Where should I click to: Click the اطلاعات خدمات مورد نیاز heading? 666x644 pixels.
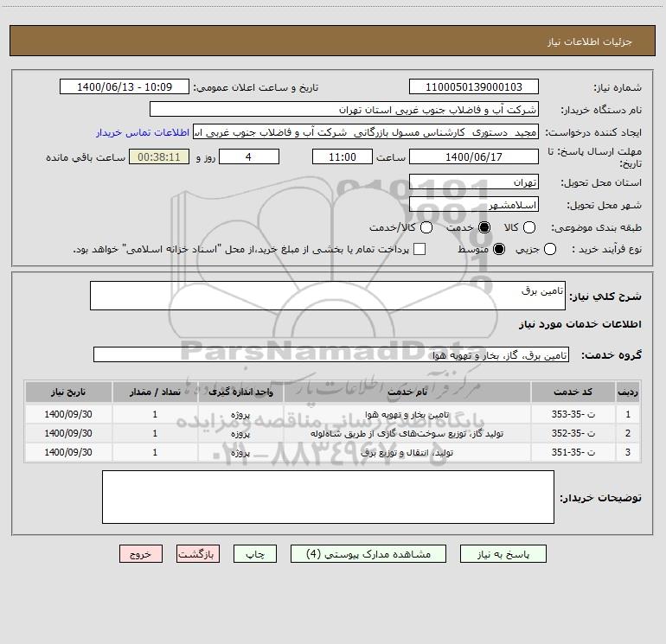[x=580, y=324]
